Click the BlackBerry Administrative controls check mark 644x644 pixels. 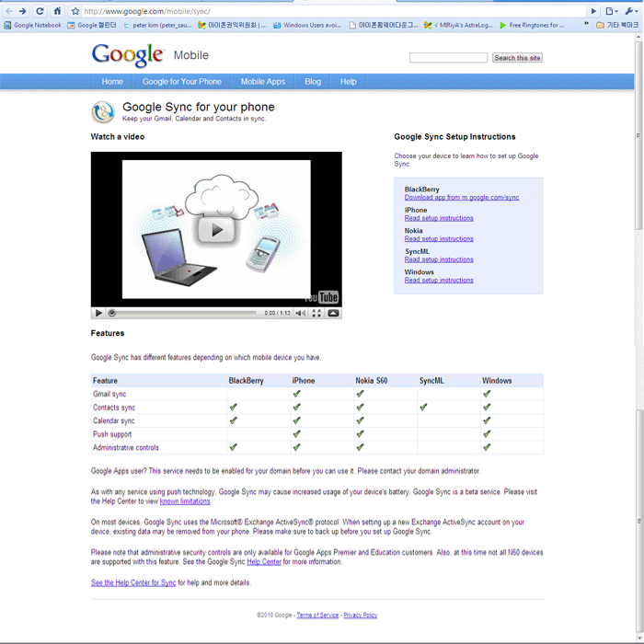click(x=234, y=447)
